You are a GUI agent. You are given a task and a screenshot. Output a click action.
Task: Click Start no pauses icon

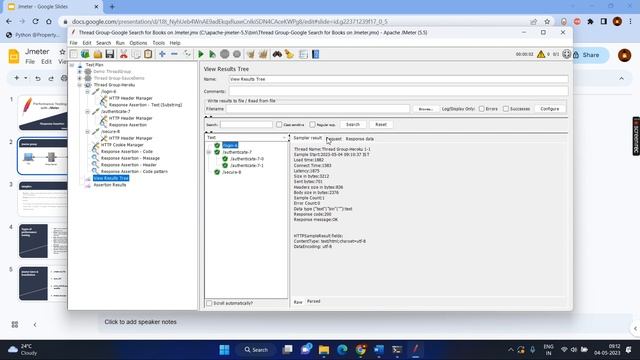[213, 54]
